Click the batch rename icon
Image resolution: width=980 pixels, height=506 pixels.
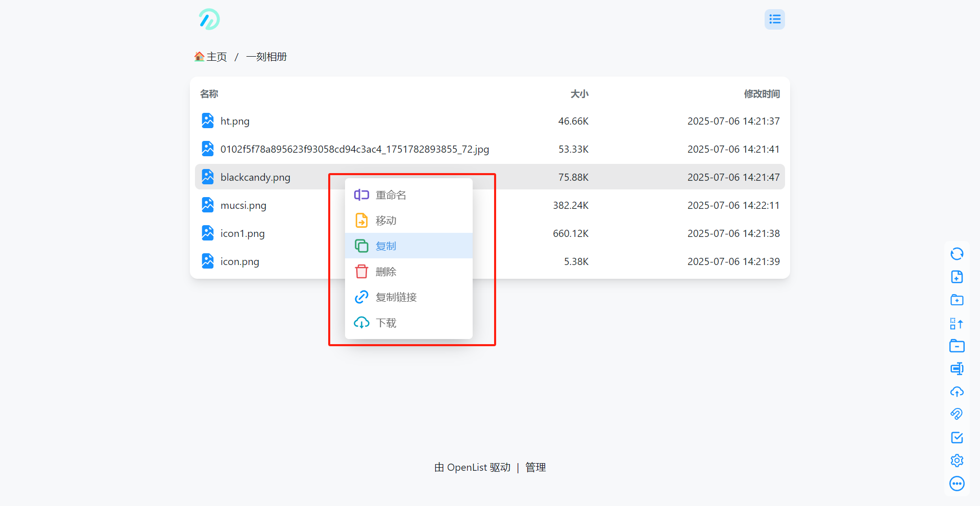957,369
